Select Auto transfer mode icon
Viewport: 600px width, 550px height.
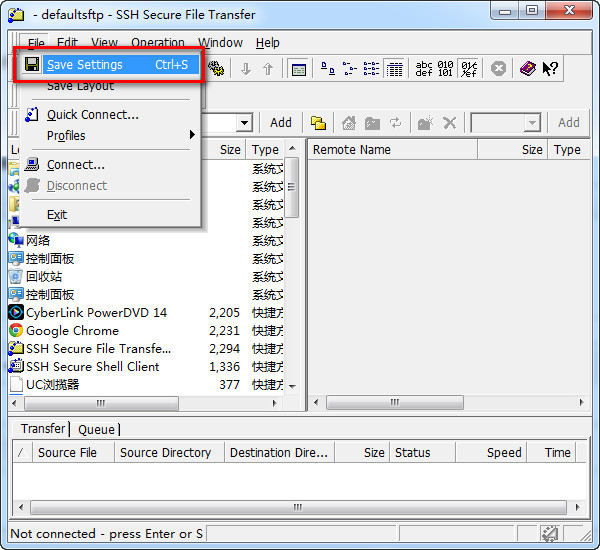point(469,69)
